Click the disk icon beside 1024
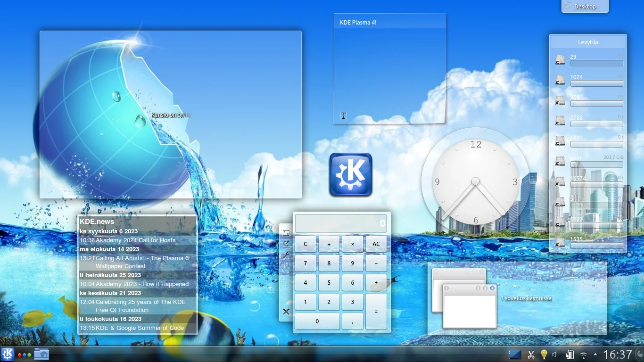 (x=560, y=80)
